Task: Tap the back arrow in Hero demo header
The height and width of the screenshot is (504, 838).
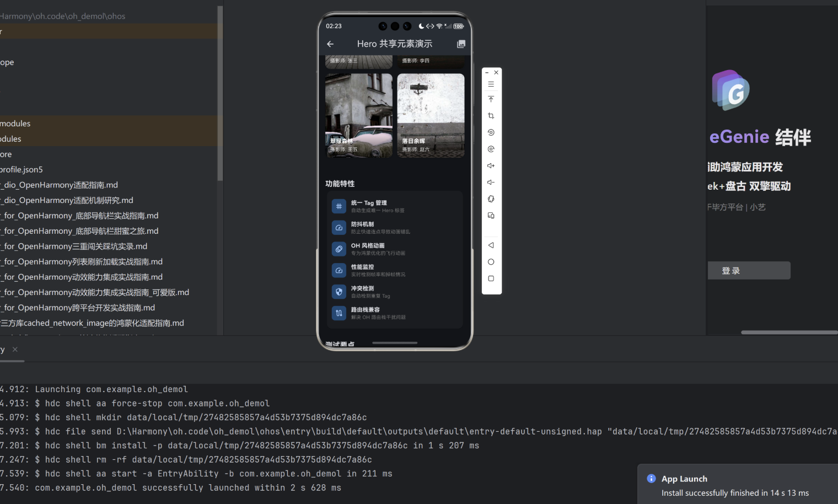Action: (330, 44)
